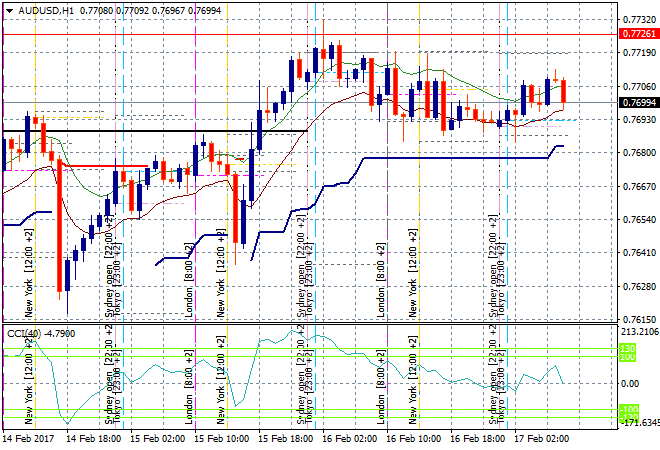Click the 16 Feb 02:00 time label
The height and width of the screenshot is (450, 660).
coord(349,439)
